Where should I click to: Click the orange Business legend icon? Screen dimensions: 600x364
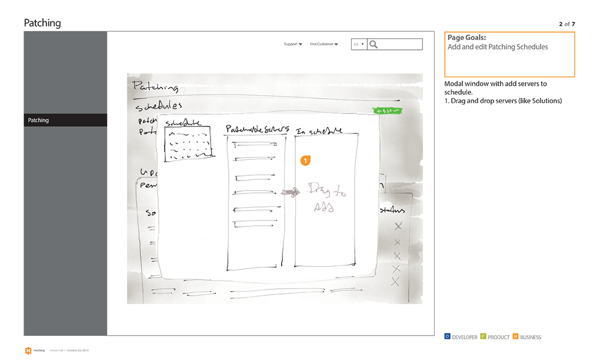tap(515, 337)
